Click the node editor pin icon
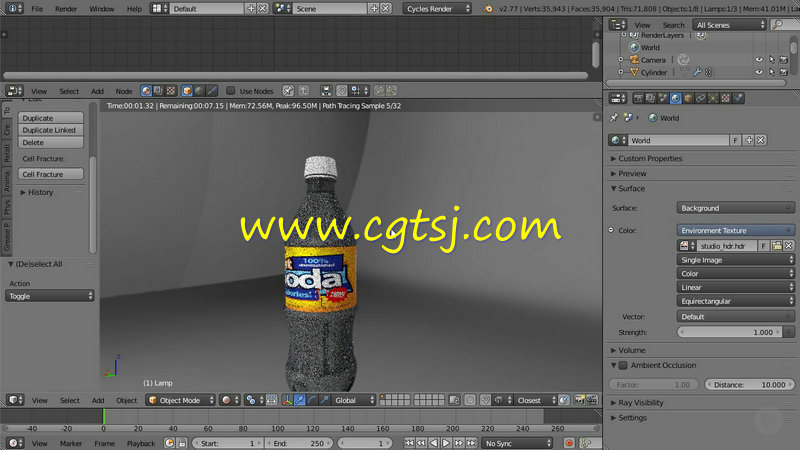The height and width of the screenshot is (450, 800). click(x=288, y=91)
